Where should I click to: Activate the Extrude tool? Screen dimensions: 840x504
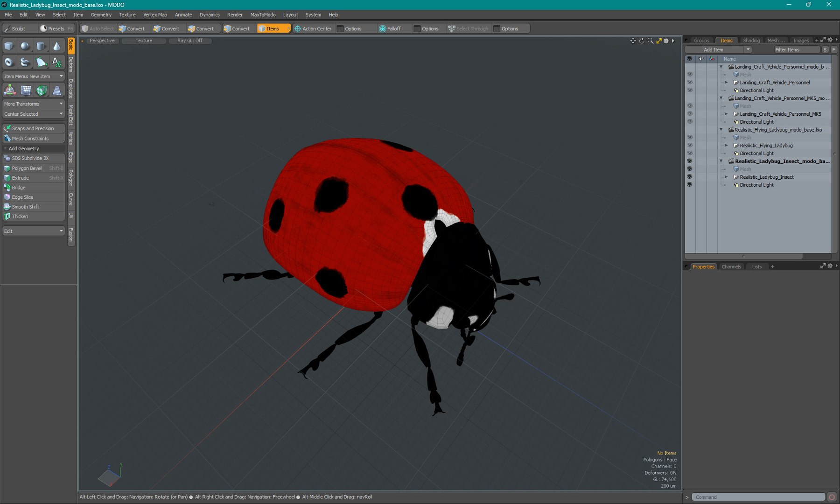click(x=34, y=178)
